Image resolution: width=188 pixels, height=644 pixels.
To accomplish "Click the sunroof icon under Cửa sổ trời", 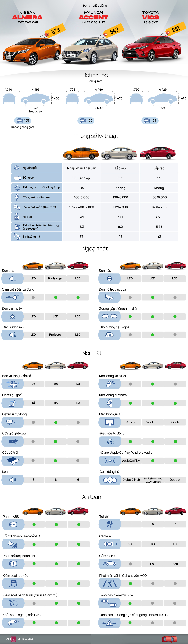I will coord(12,461).
